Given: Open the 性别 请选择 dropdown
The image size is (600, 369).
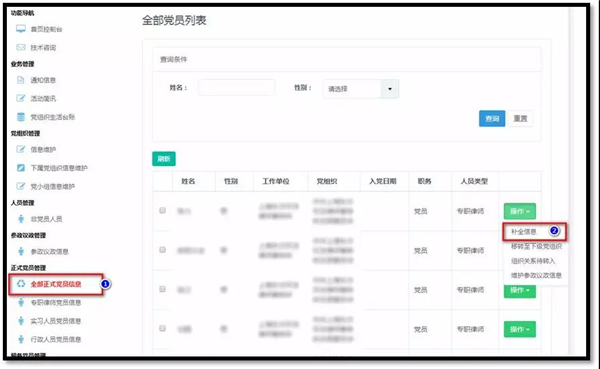Looking at the screenshot, I should (x=361, y=89).
